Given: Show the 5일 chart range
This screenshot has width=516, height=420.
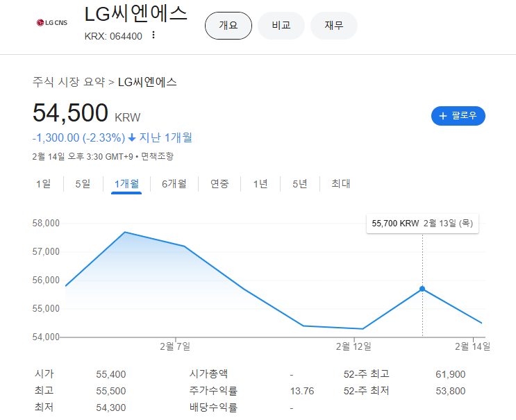Looking at the screenshot, I should (x=83, y=183).
